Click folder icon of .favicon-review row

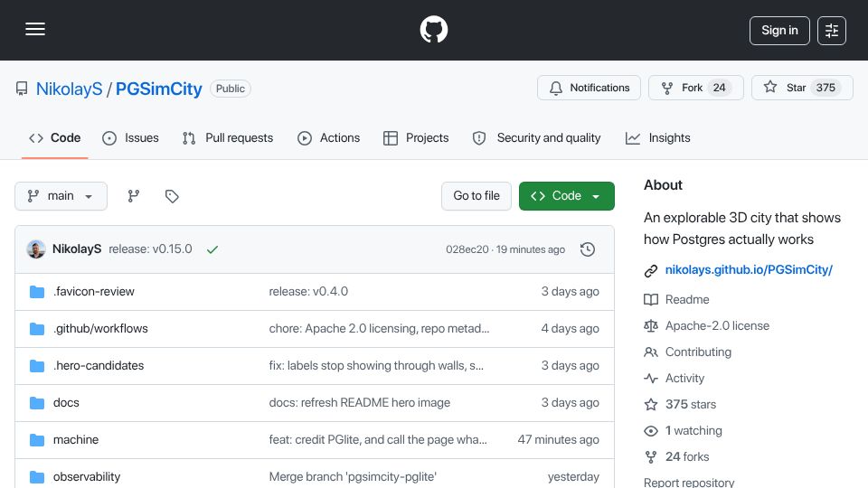click(37, 292)
